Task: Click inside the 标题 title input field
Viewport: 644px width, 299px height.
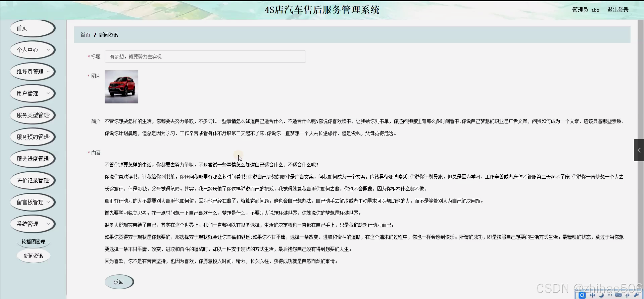Action: click(205, 56)
